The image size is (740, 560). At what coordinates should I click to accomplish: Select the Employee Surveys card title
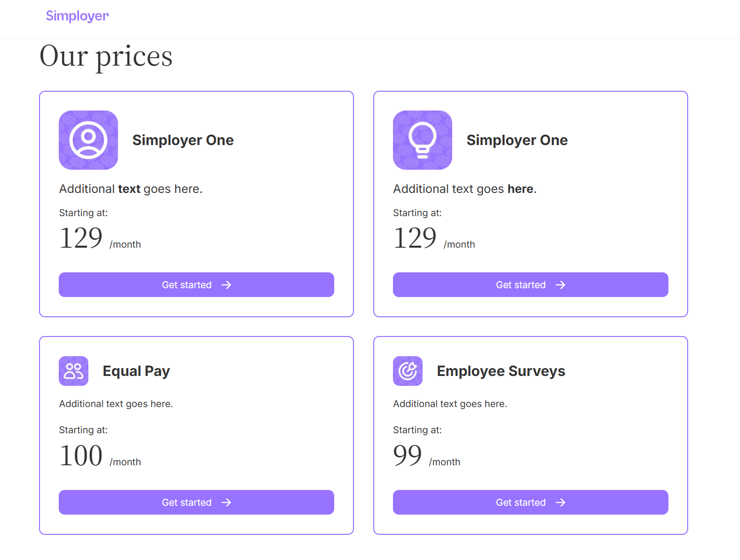501,371
